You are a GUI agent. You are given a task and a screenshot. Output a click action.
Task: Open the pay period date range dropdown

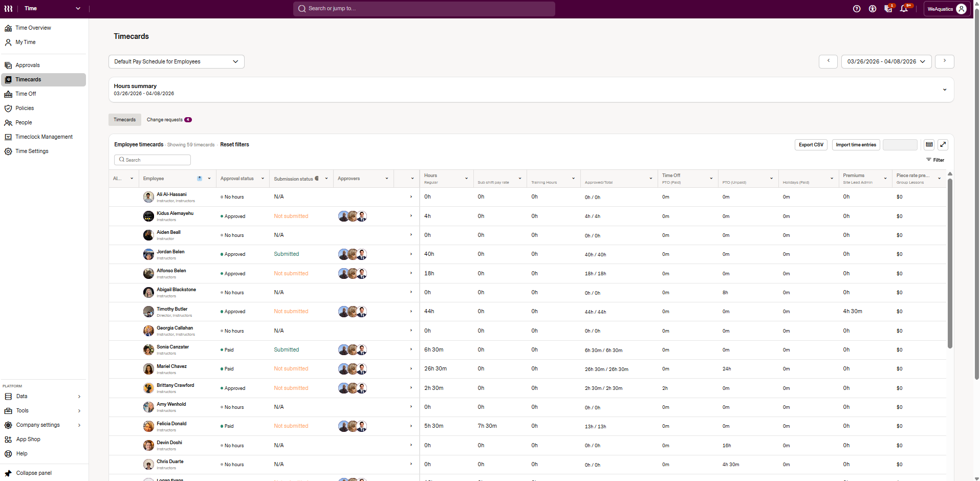(x=886, y=61)
